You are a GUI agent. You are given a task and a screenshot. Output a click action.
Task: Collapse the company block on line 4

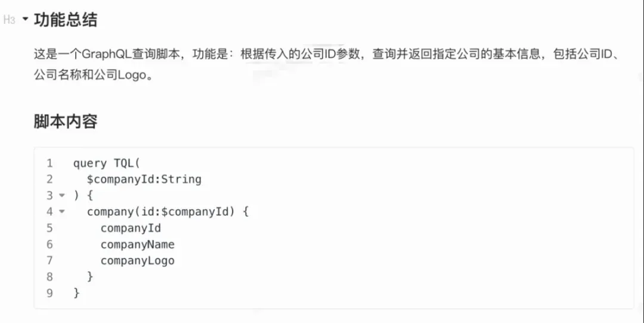pyautogui.click(x=62, y=212)
